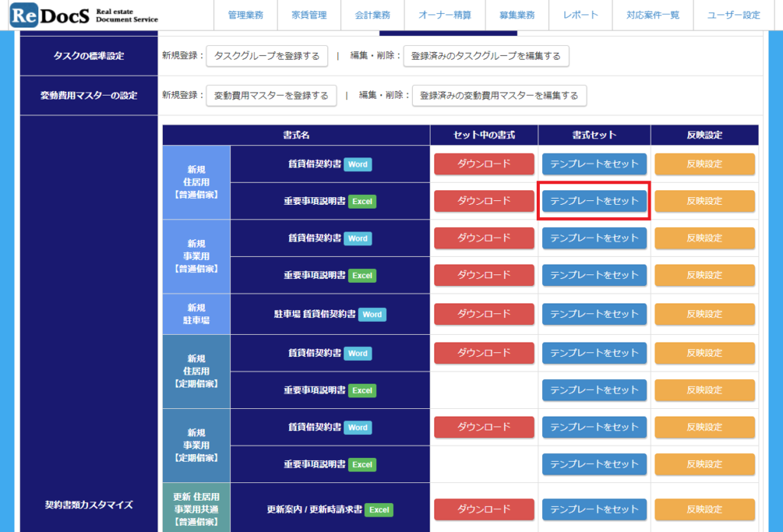The image size is (783, 532).
Task: Set template for 新規事業用普通借家 重要事項説明書
Action: tap(594, 275)
